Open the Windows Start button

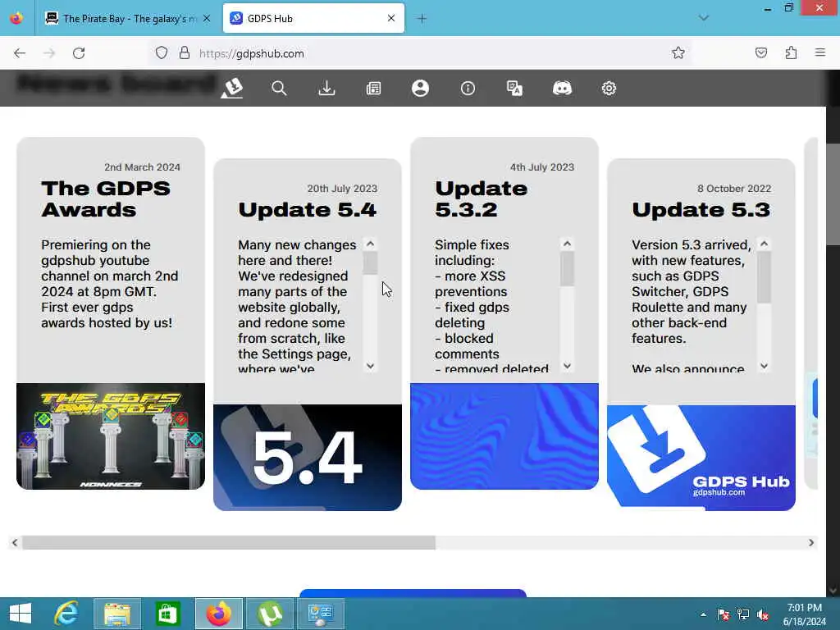point(21,614)
